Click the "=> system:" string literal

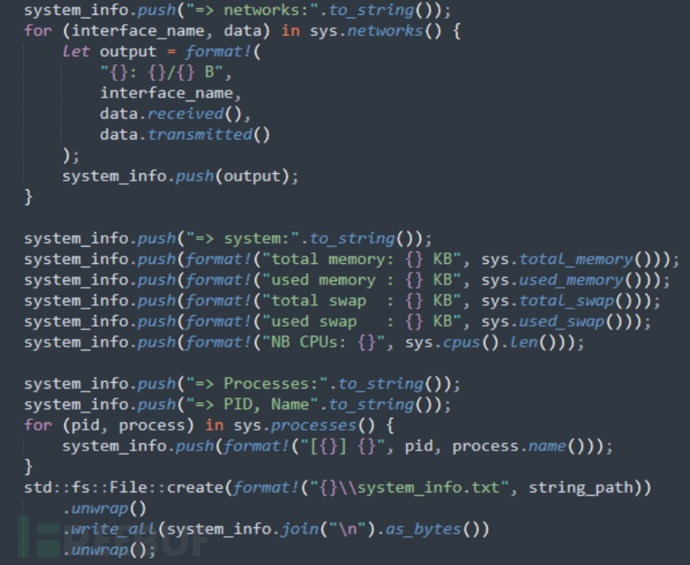[242, 238]
